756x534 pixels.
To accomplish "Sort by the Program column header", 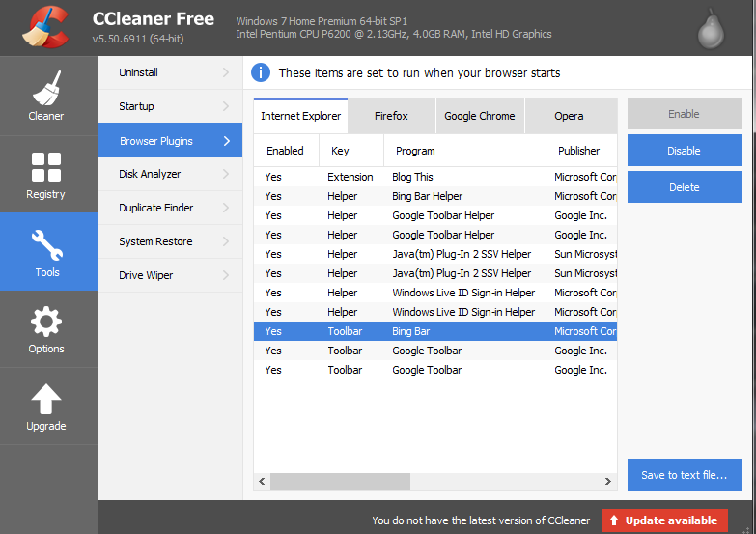I will [x=464, y=151].
